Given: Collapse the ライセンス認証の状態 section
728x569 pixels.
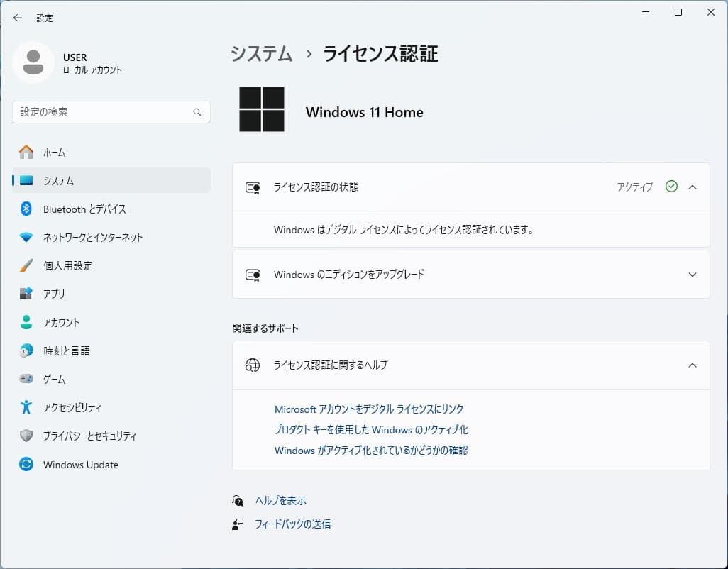Looking at the screenshot, I should click(x=692, y=187).
